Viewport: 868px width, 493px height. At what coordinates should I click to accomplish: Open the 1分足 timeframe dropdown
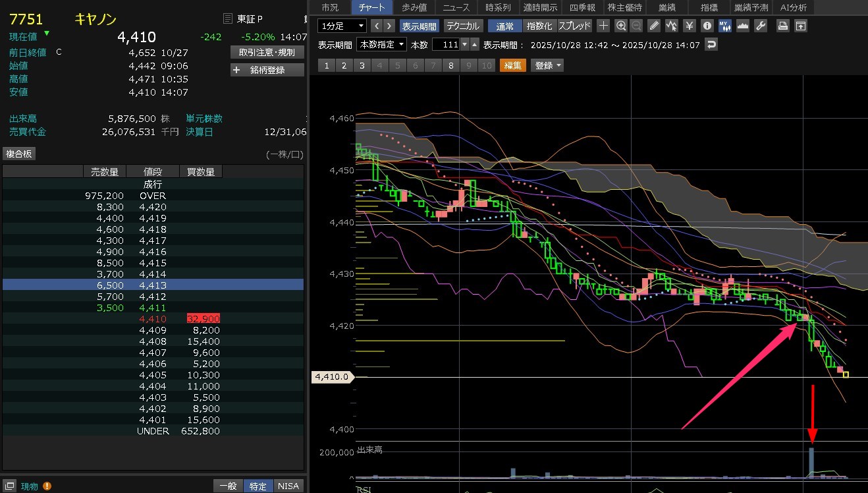(x=342, y=26)
